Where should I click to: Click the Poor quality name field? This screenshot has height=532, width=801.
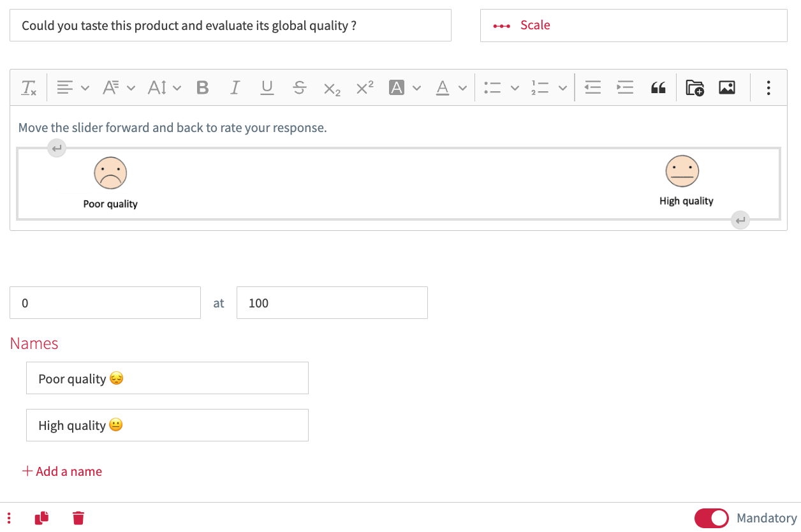coord(167,378)
